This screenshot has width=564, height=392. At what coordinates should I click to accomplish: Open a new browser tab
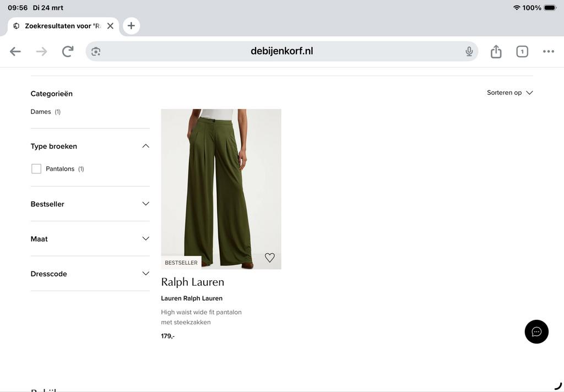(131, 25)
